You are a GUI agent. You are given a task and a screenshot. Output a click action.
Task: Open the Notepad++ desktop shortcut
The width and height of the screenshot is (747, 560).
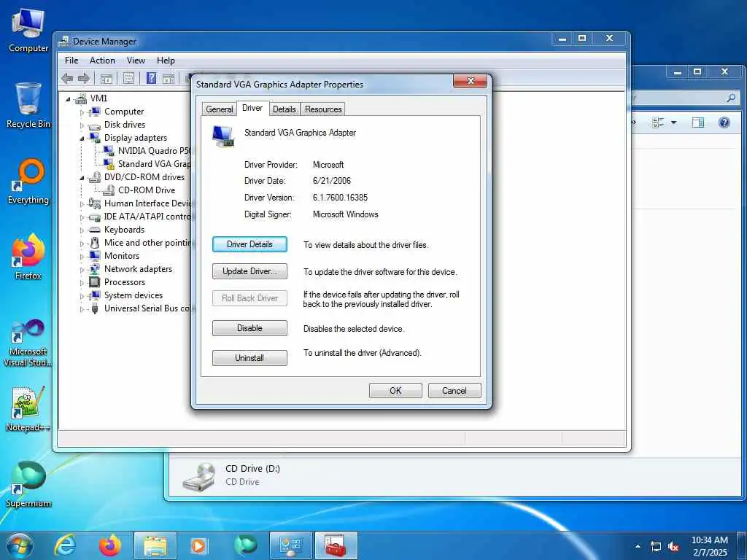[28, 408]
